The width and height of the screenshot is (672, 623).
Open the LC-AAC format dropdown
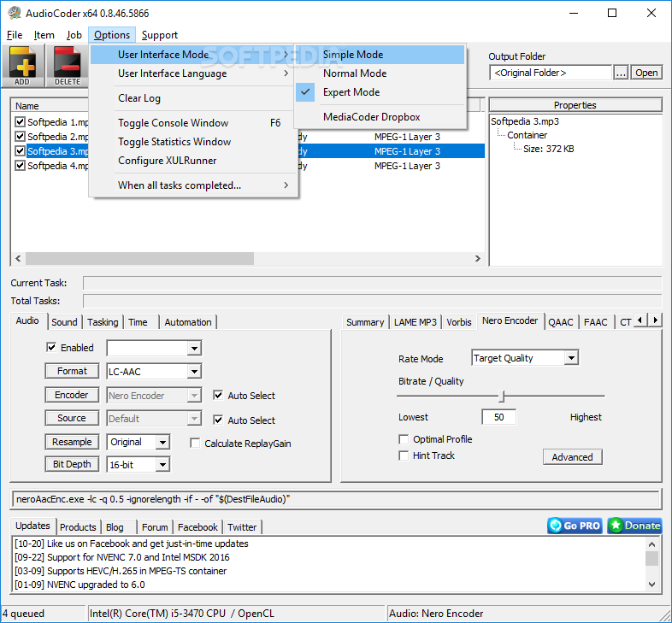[x=194, y=372]
